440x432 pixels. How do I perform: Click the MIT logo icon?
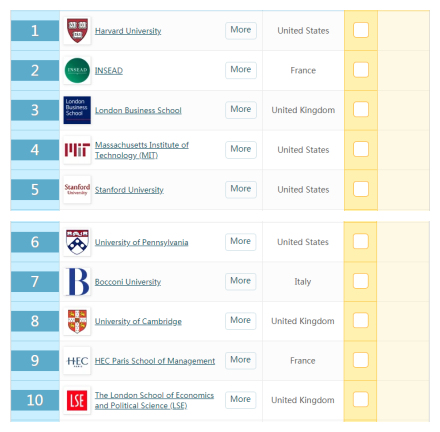pos(77,150)
